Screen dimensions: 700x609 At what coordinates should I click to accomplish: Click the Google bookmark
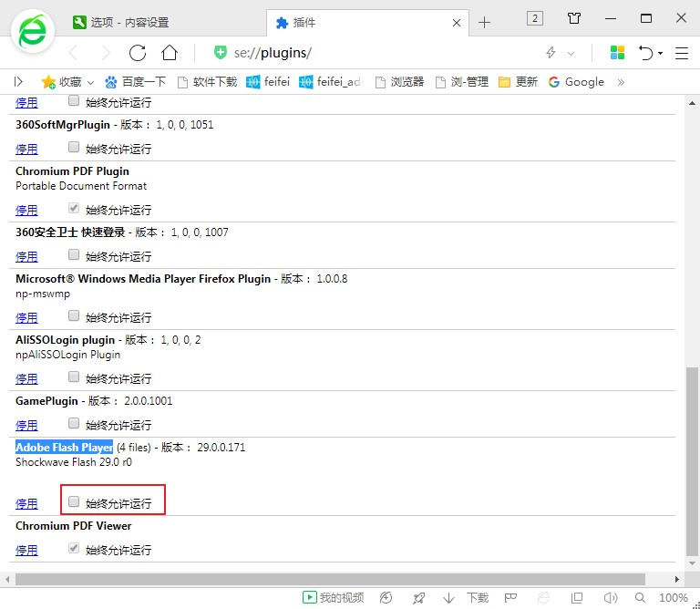pos(576,82)
